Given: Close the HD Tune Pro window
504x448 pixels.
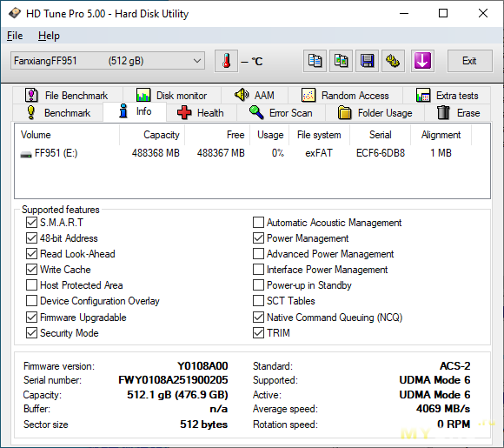Looking at the screenshot, I should [x=483, y=14].
